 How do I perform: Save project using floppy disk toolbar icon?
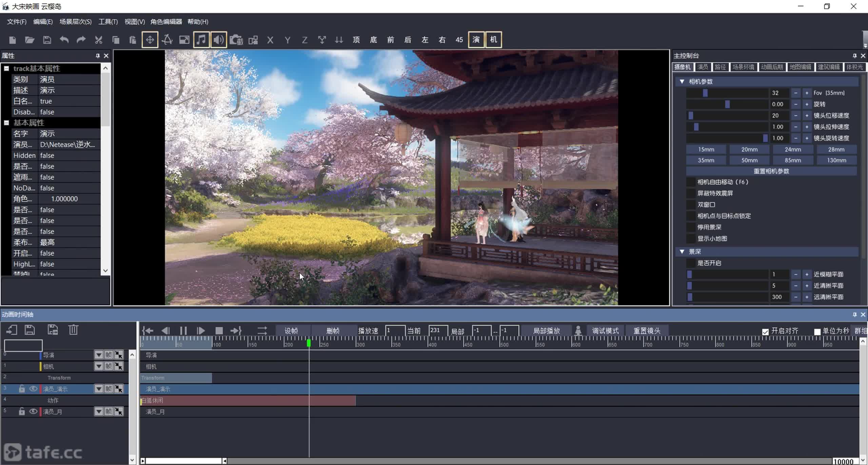click(x=47, y=40)
